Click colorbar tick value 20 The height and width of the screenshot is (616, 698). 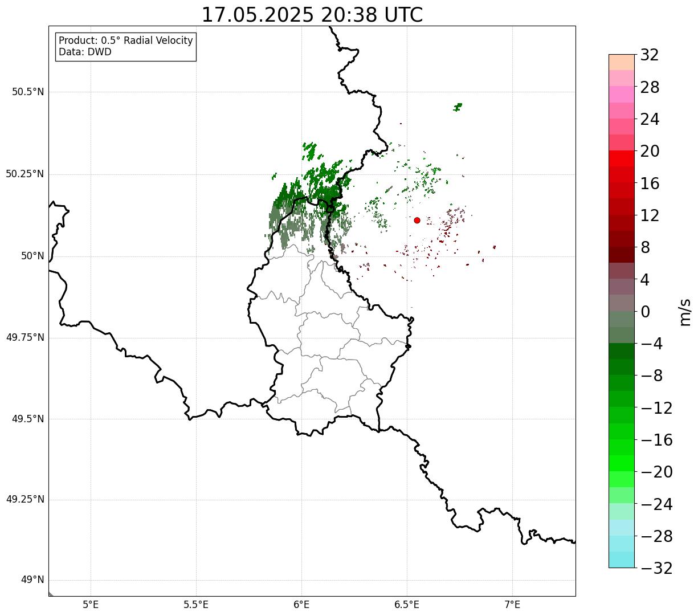coord(650,151)
